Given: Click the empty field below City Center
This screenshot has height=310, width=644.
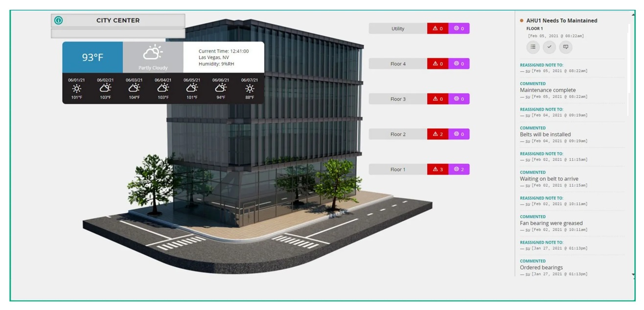Looking at the screenshot, I should [x=118, y=33].
